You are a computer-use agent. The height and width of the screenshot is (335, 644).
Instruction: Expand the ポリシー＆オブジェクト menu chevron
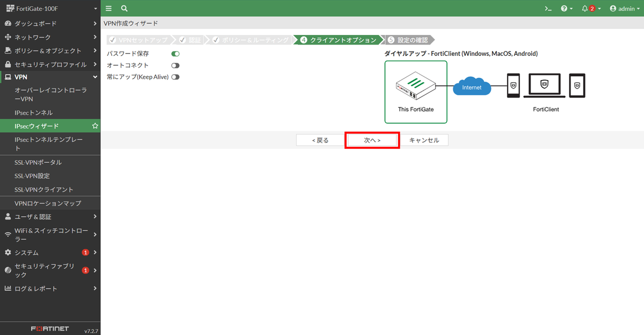tap(94, 50)
